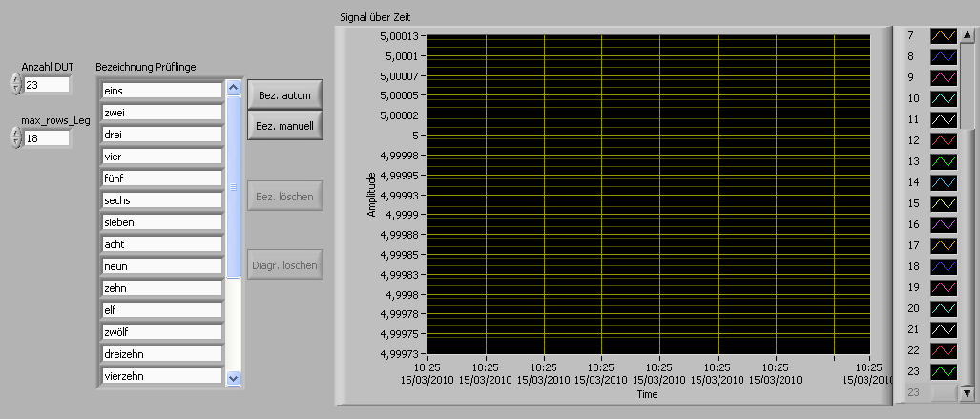Screen dimensions: 980x419
Task: Select the 'vierzehn' label field
Action: [162, 376]
